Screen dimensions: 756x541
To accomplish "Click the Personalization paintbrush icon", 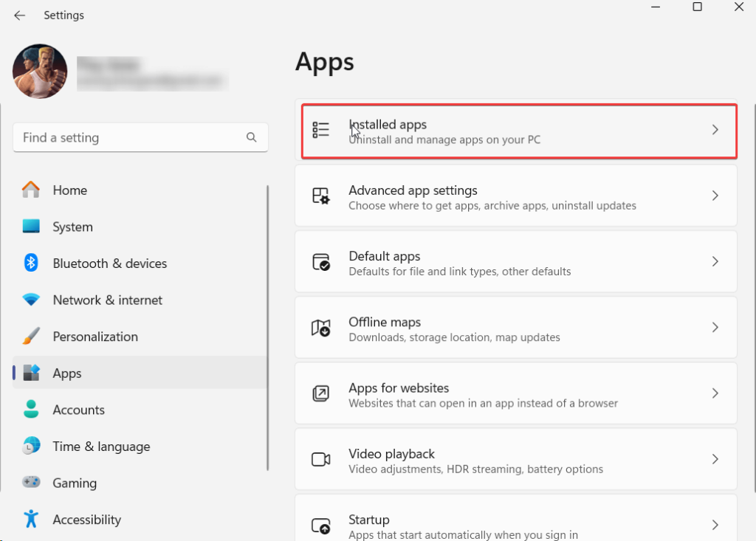I will [x=31, y=337].
